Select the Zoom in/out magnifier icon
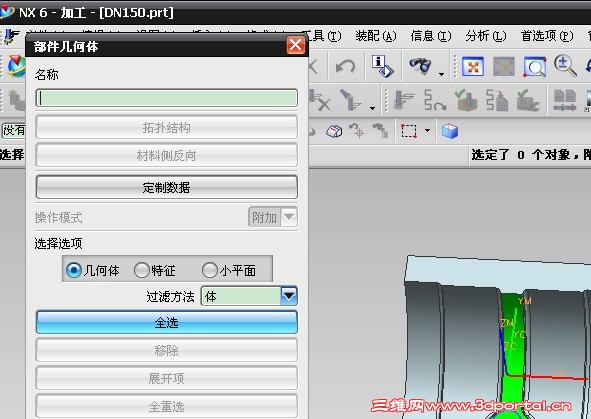The image size is (591, 419). pos(565,66)
